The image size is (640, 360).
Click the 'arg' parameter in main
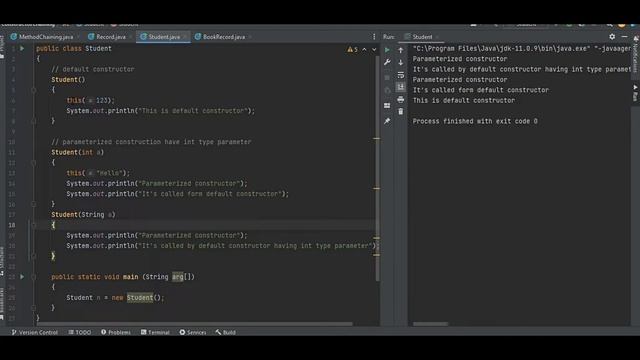point(178,277)
